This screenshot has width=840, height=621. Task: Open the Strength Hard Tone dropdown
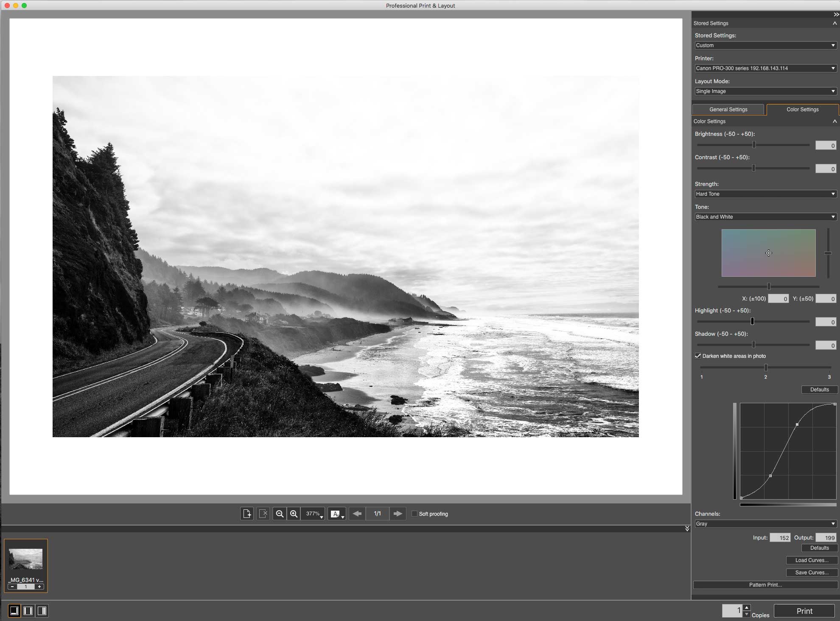766,194
